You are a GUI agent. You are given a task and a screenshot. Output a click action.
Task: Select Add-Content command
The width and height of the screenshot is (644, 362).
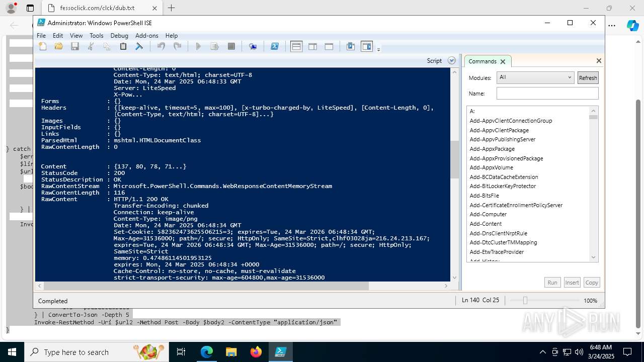tap(486, 224)
